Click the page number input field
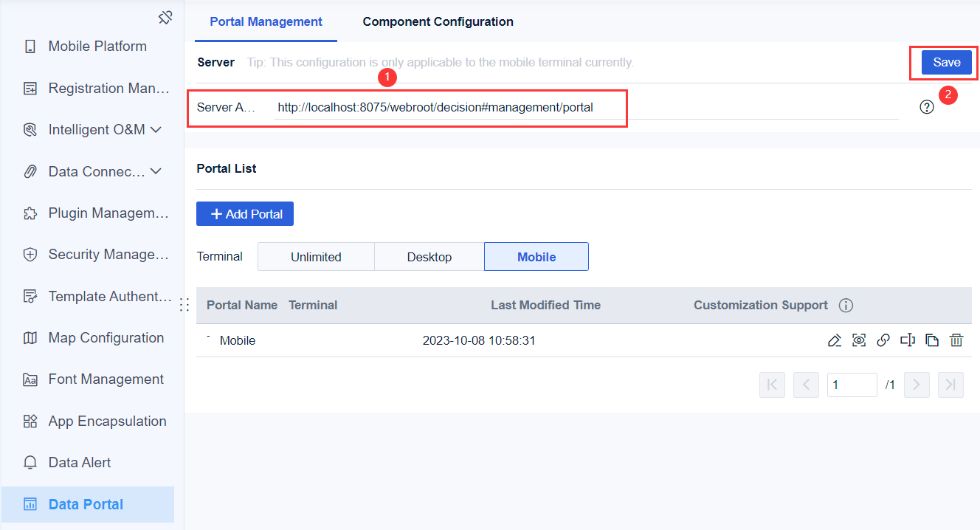Screen dimensions: 980x530 pos(852,385)
